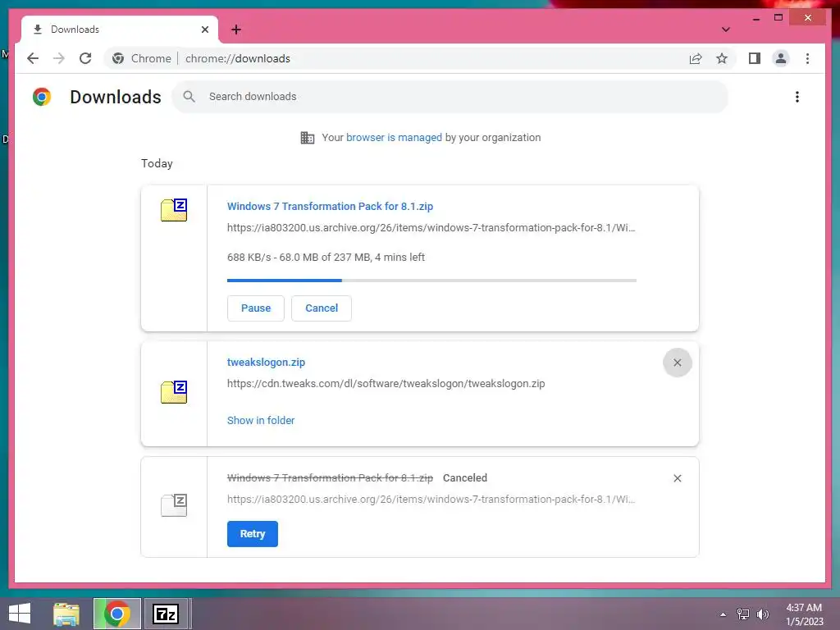Click the '688 KB/s - 68.0 MB' status text

tap(326, 257)
